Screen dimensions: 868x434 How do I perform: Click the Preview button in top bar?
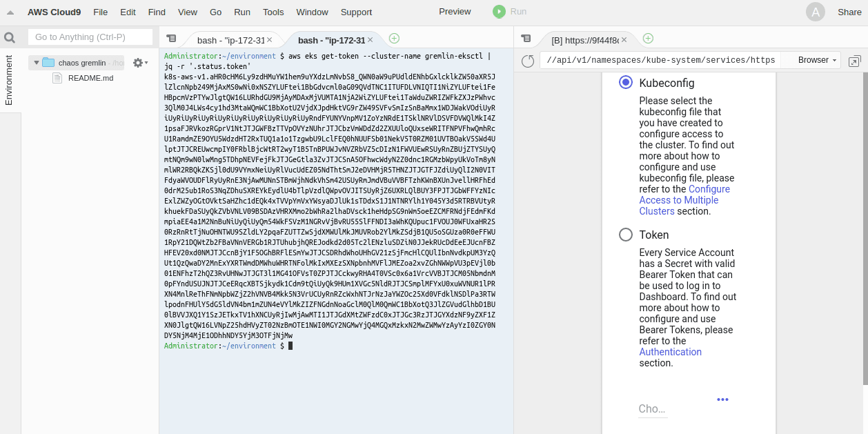click(x=455, y=11)
